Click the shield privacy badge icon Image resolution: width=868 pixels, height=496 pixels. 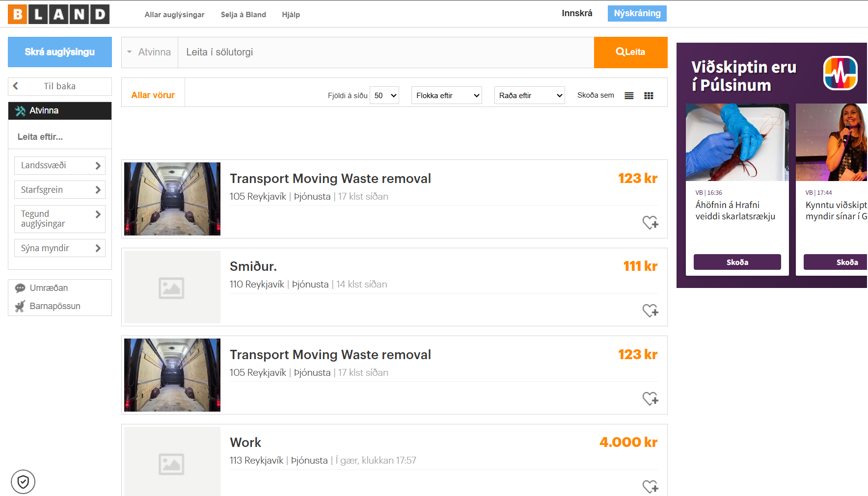click(x=23, y=482)
